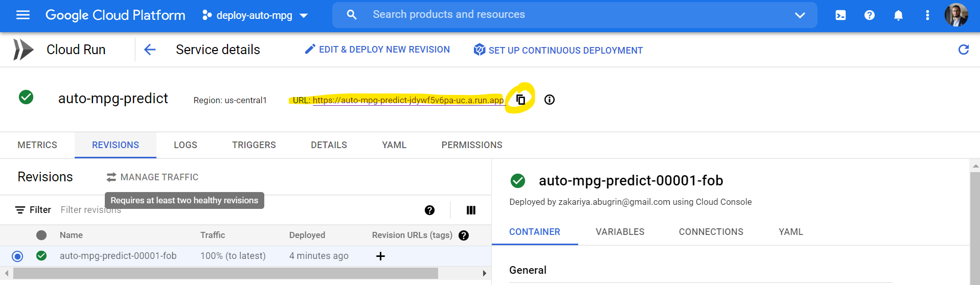Click the help icon next to Revision URLs (tags)
Screen dimensions: 980x285
coord(464,235)
